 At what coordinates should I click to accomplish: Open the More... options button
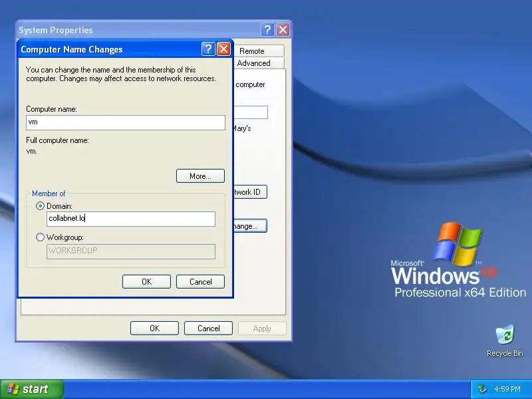pos(200,176)
